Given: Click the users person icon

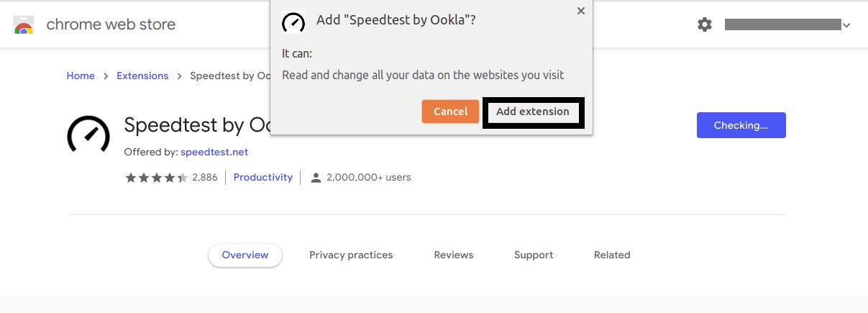Looking at the screenshot, I should pyautogui.click(x=316, y=178).
